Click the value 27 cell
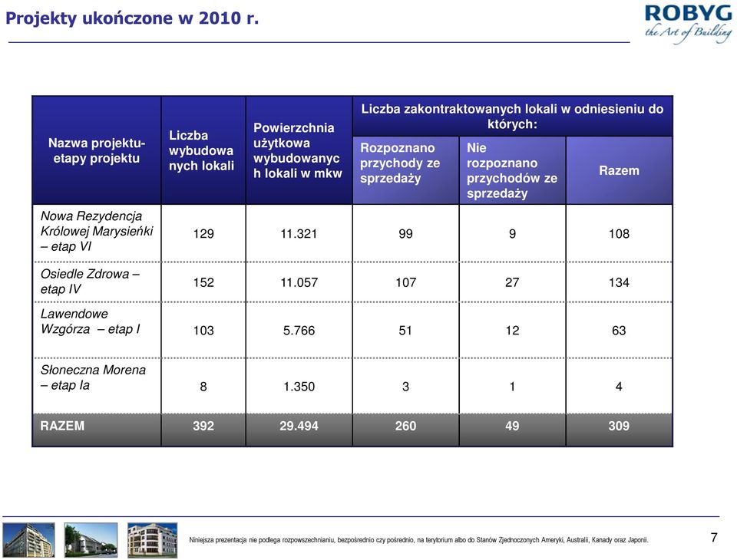The image size is (737, 560). [x=512, y=282]
